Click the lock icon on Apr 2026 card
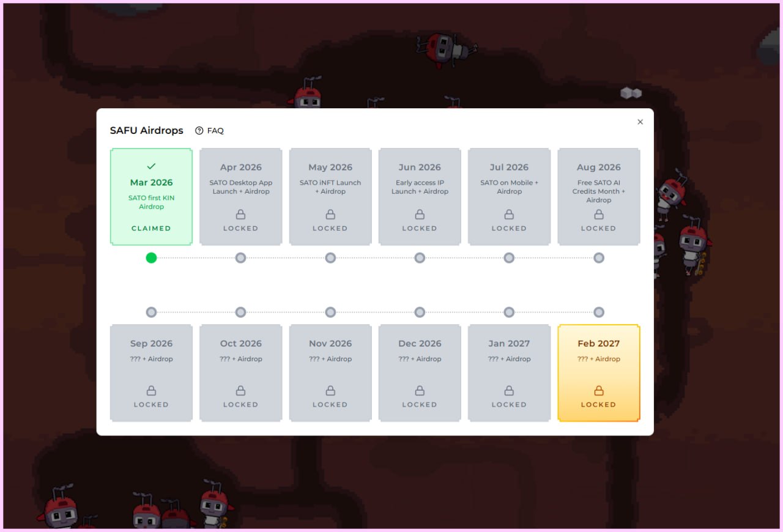Image resolution: width=783 pixels, height=532 pixels. (x=240, y=215)
